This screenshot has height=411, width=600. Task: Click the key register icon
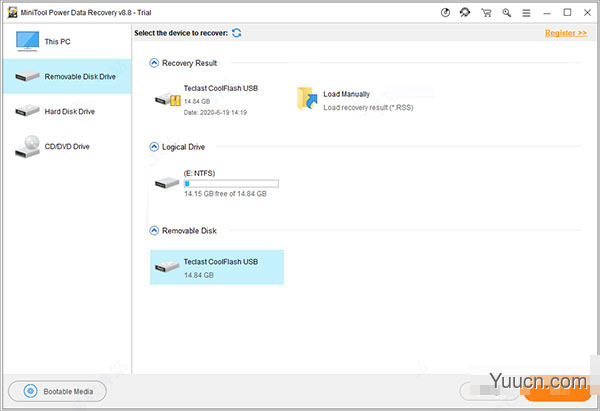(507, 13)
